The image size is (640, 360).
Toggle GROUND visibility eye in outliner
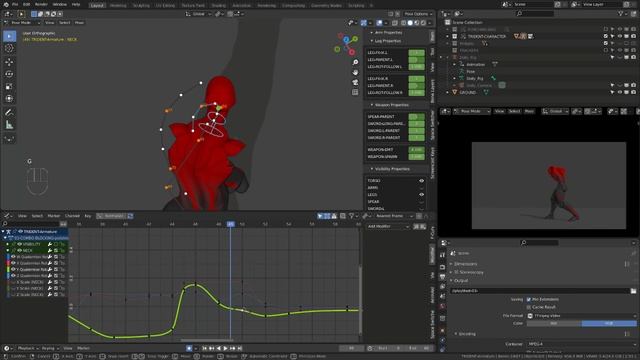coord(619,93)
